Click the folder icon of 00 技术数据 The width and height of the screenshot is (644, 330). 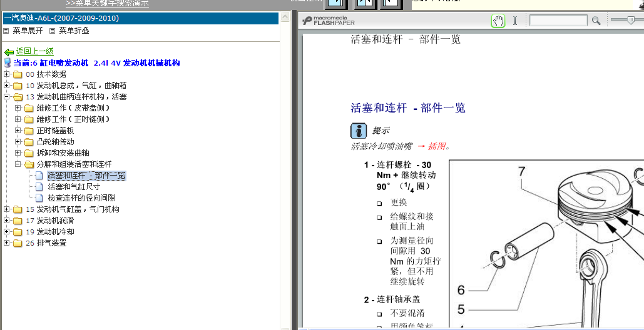18,74
